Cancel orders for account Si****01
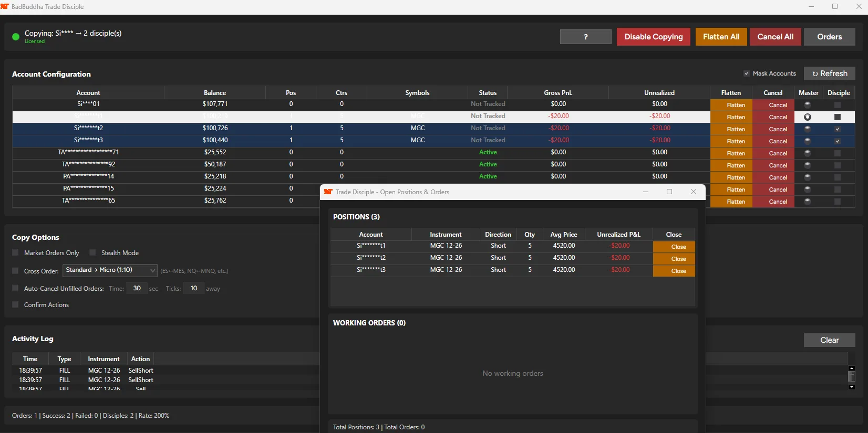868x433 pixels. click(773, 105)
